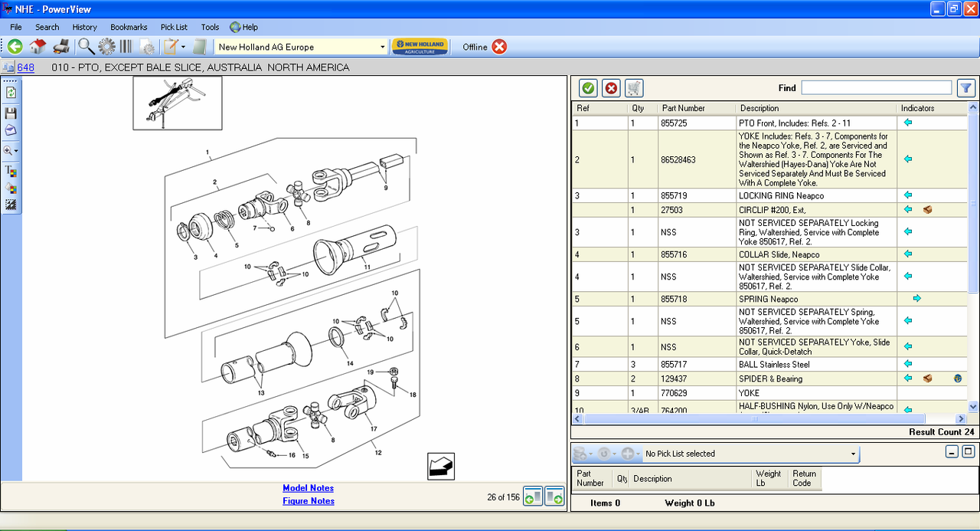Click the shopping cart add button
The height and width of the screenshot is (531, 980).
(634, 88)
